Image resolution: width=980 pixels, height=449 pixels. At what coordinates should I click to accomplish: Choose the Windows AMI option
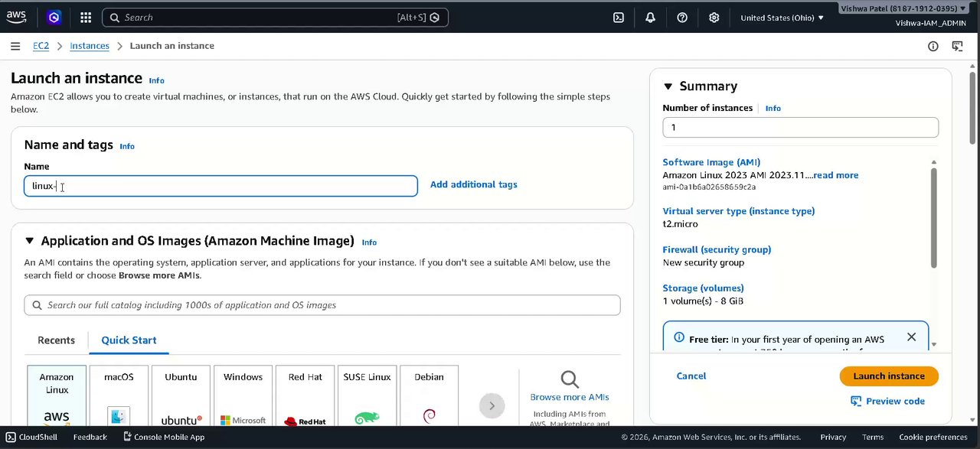click(243, 395)
